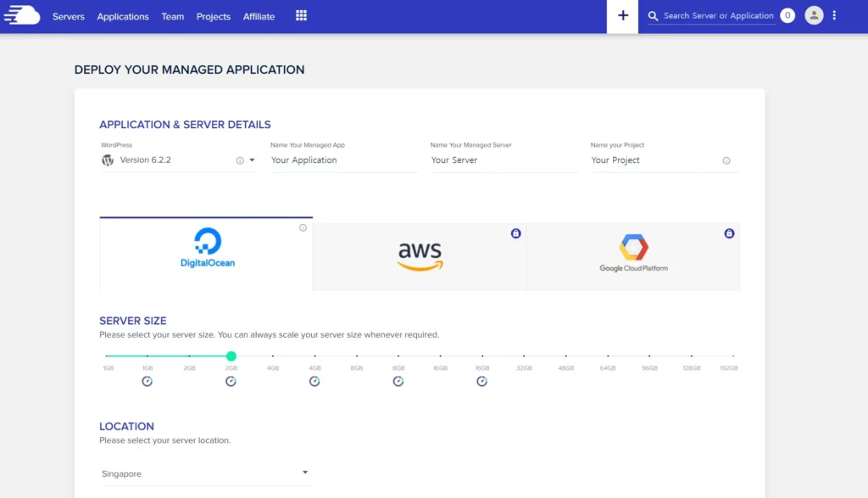Click the plus add button in the header
The height and width of the screenshot is (498, 868).
point(622,16)
